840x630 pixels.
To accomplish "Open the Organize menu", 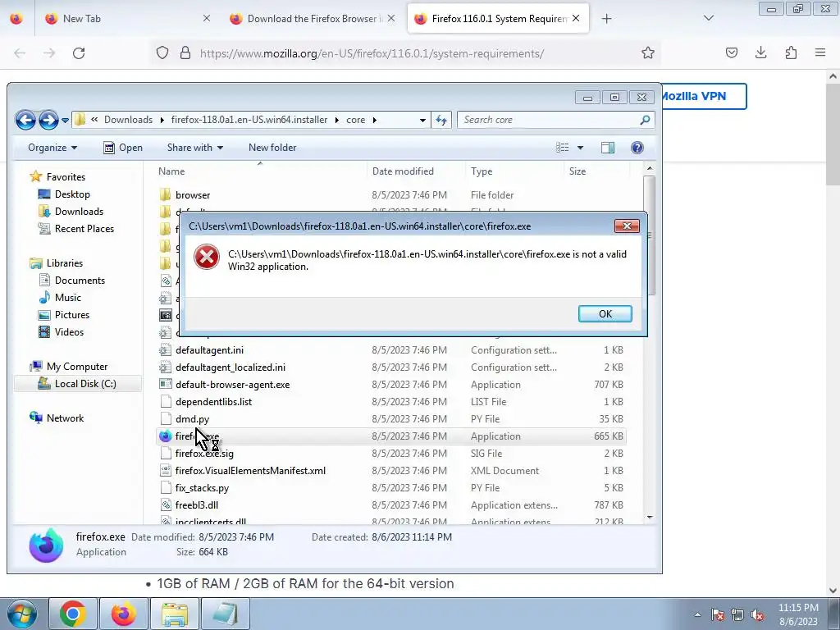I will coord(52,148).
